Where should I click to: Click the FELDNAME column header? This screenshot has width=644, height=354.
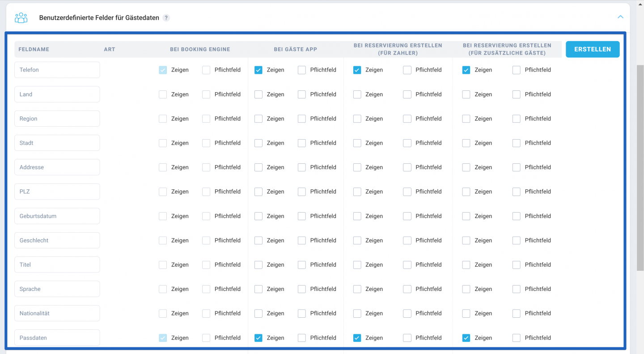(x=34, y=49)
